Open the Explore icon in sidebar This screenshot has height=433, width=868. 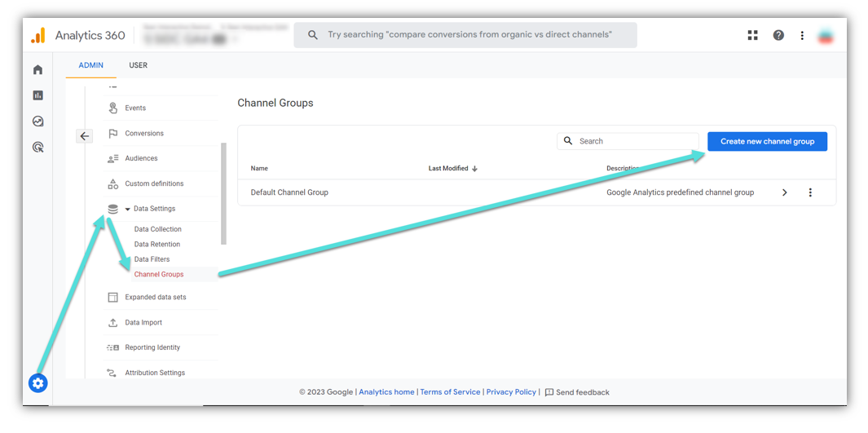point(37,122)
